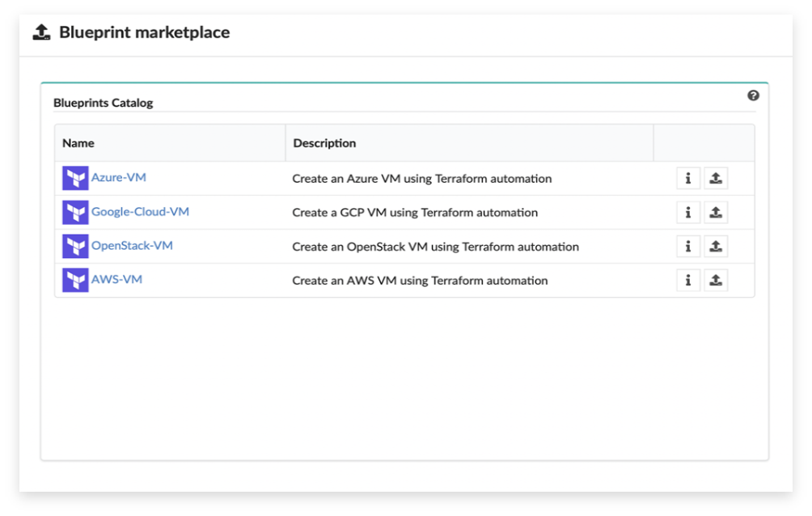Click the AWS-VM Terraform logo thumbnail
Image resolution: width=812 pixels, height=516 pixels.
pyautogui.click(x=75, y=281)
